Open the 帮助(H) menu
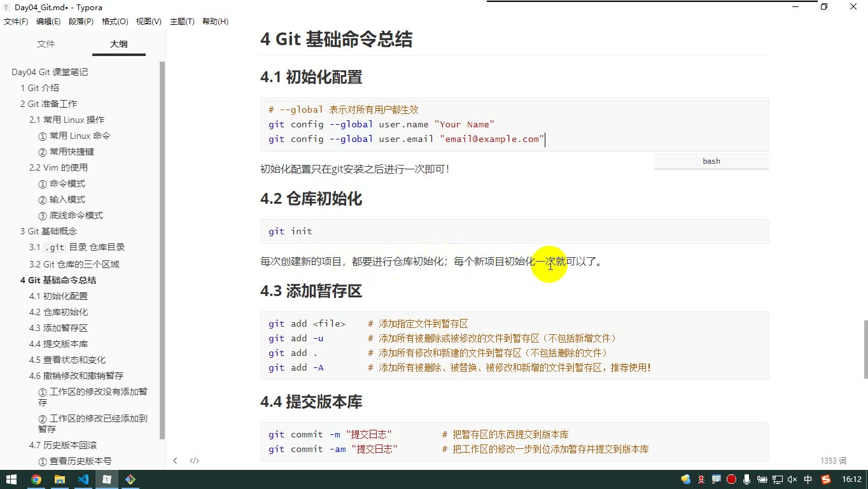Viewport: 868px width, 489px height. (215, 22)
